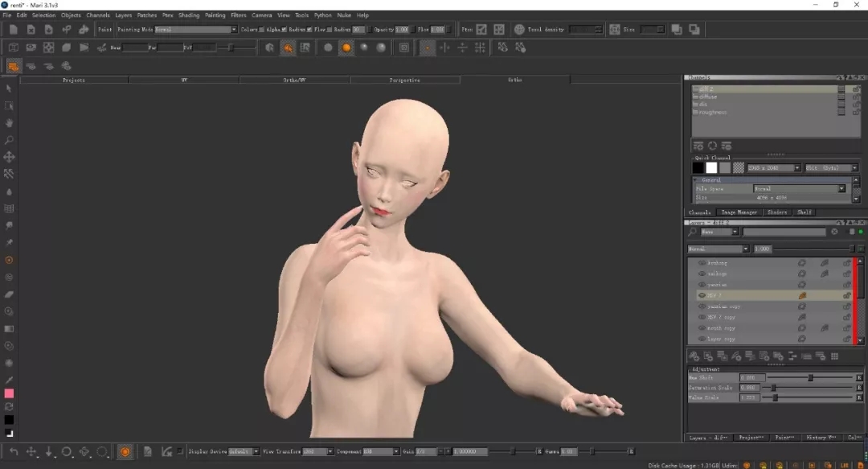Hide the HSV 2 layer using eye icon
Screen dimensions: 868x469
pyautogui.click(x=702, y=295)
